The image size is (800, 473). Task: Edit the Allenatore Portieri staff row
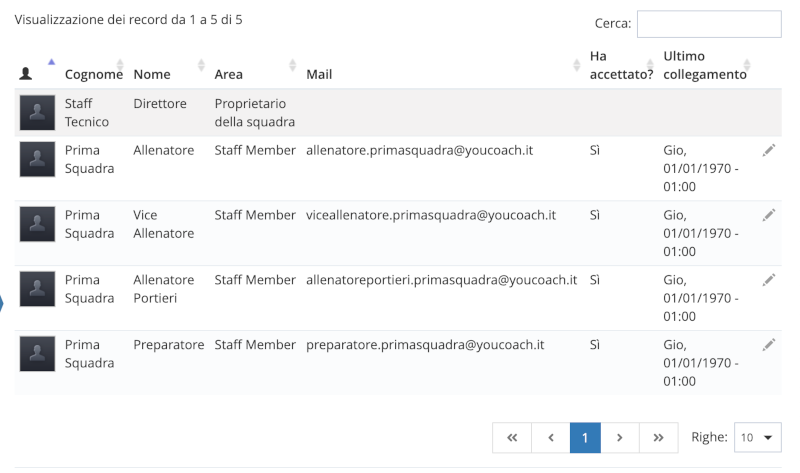point(768,280)
